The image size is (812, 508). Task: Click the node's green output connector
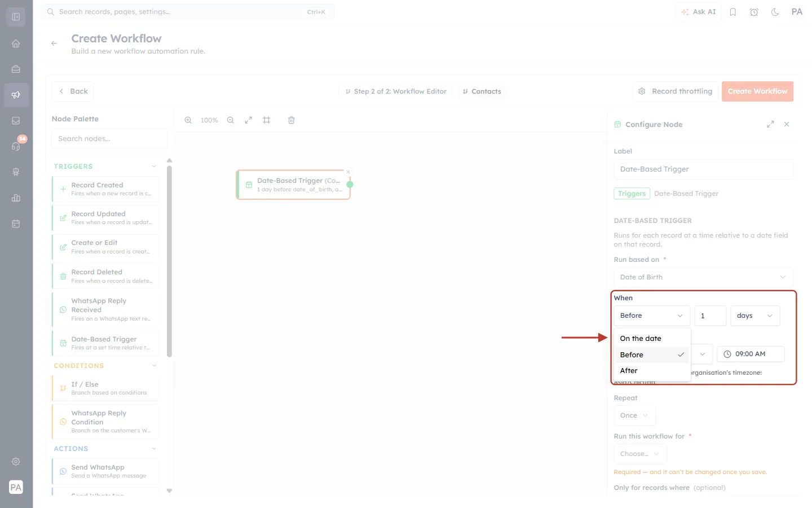[x=350, y=185]
